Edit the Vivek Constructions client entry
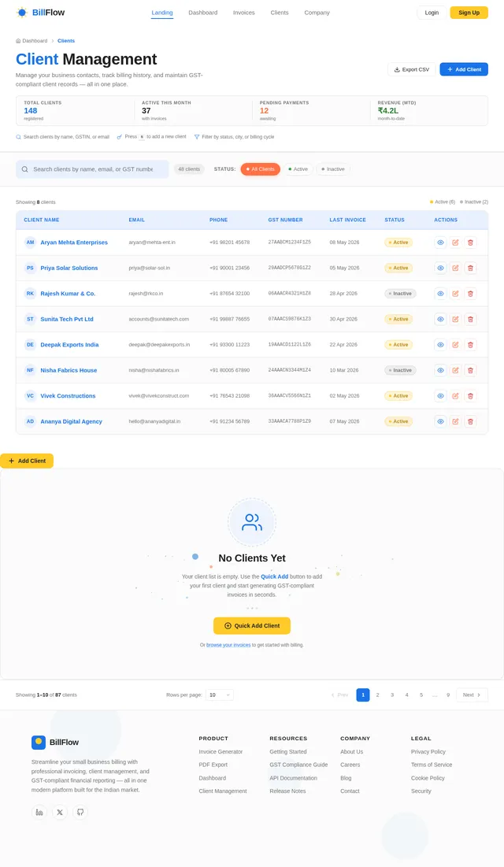The height and width of the screenshot is (867, 504). point(455,396)
